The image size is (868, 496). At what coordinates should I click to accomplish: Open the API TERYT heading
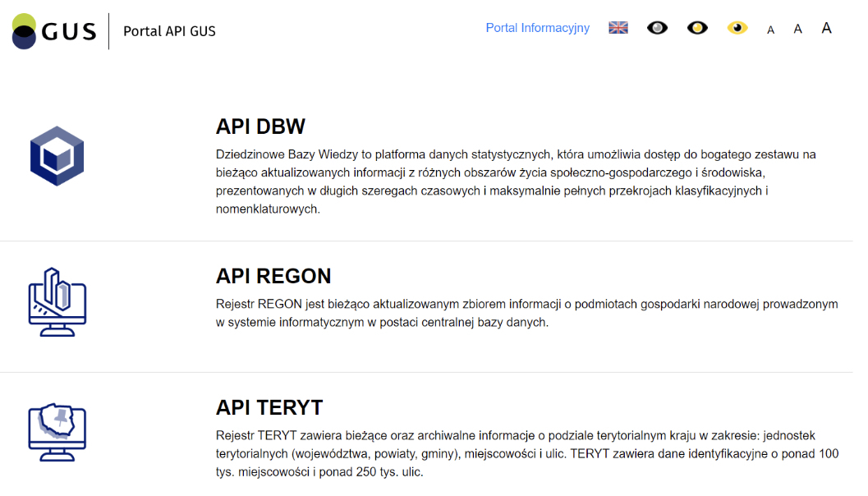point(269,407)
